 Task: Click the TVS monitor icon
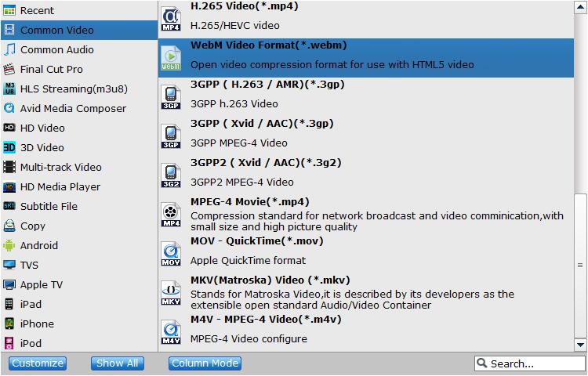pyautogui.click(x=9, y=265)
